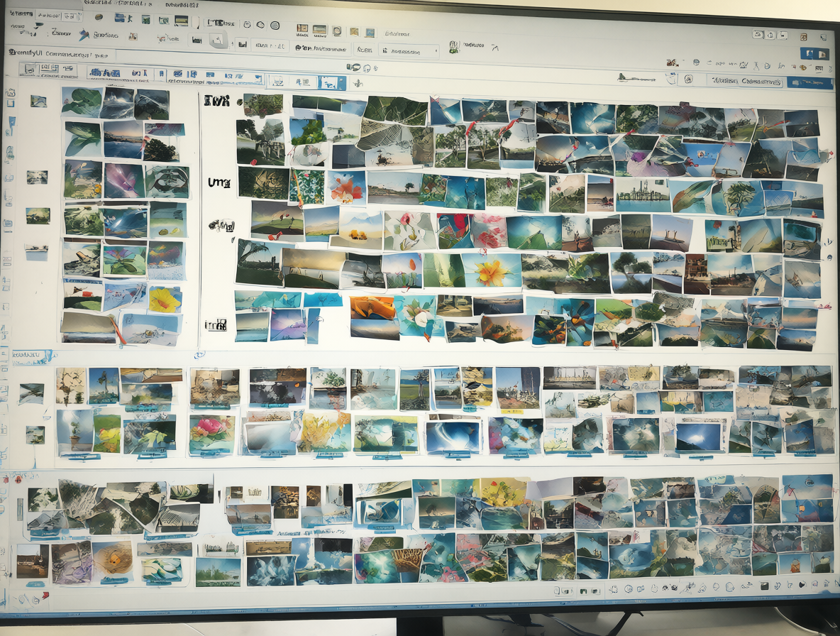Click the green figure icon in toolbar

tap(454, 47)
